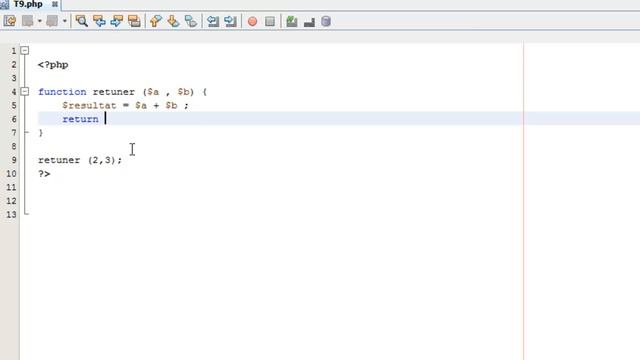Close the T9.php tab
The image size is (640, 360).
point(55,4)
